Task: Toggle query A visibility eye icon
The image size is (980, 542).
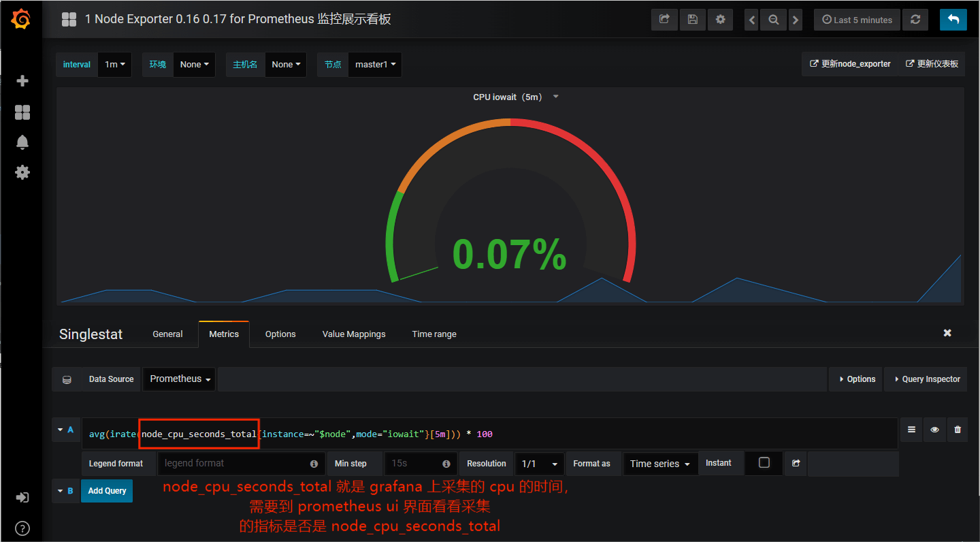Action: pyautogui.click(x=935, y=430)
